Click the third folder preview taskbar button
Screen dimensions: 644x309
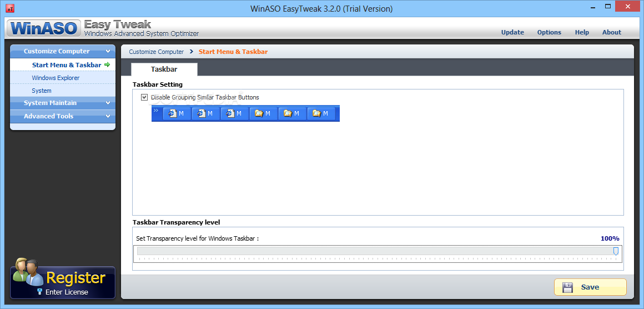point(321,113)
